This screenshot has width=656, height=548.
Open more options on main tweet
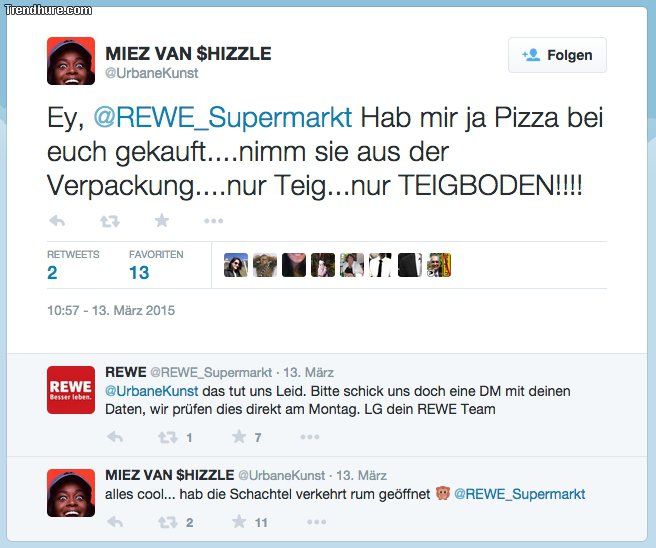tap(213, 221)
